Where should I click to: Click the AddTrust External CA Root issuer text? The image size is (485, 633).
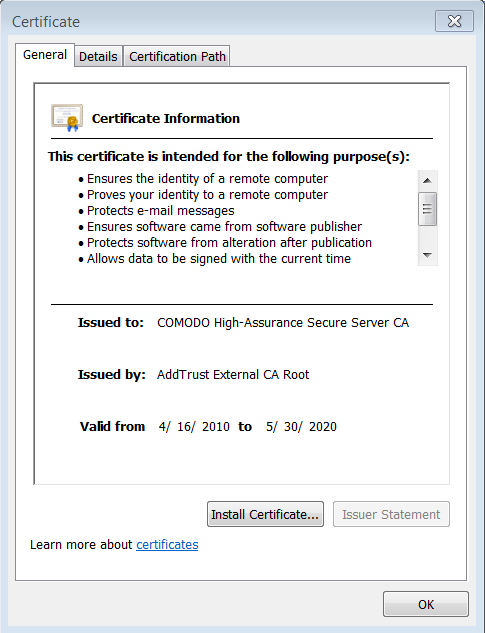point(233,375)
